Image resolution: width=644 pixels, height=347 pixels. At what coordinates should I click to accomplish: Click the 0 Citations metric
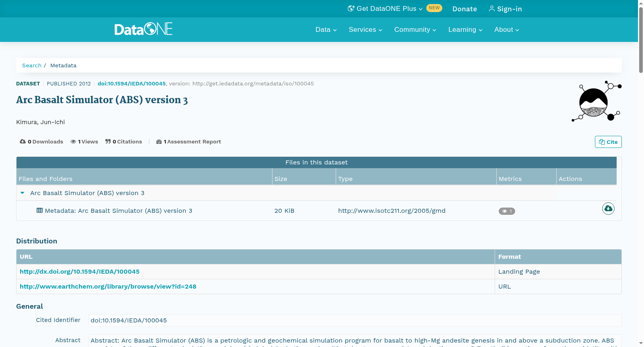pos(124,141)
